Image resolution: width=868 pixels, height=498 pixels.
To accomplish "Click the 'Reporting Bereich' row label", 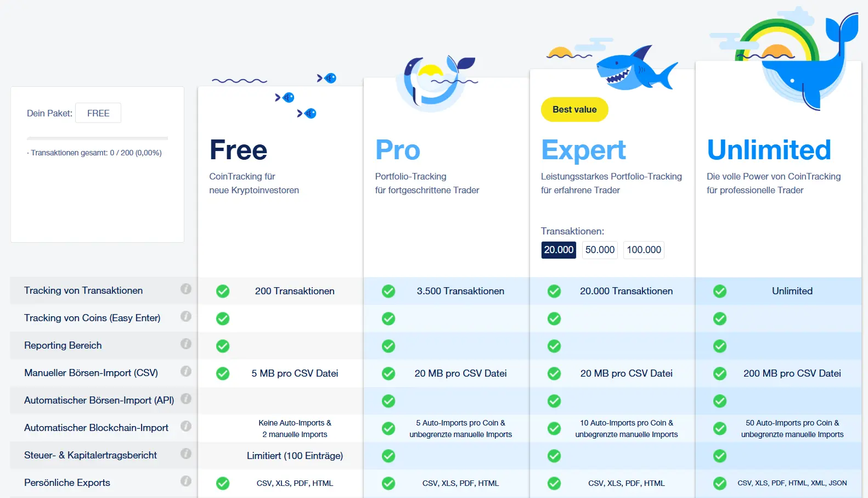I will [63, 345].
